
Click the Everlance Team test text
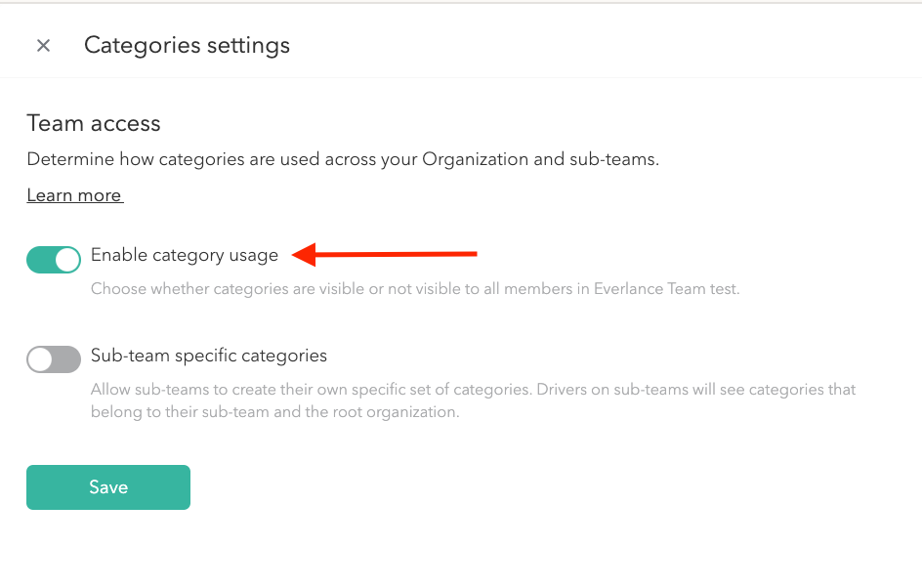[666, 289]
